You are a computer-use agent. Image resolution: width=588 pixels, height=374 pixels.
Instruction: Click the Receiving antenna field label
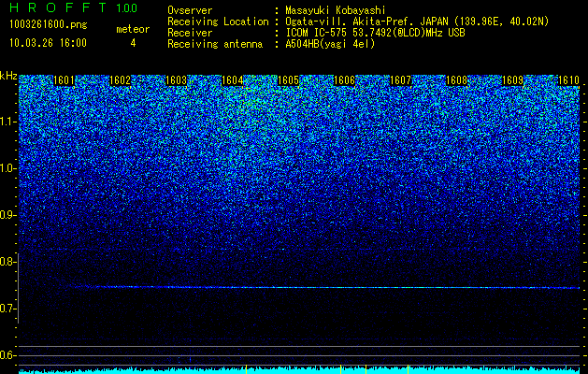coord(215,44)
